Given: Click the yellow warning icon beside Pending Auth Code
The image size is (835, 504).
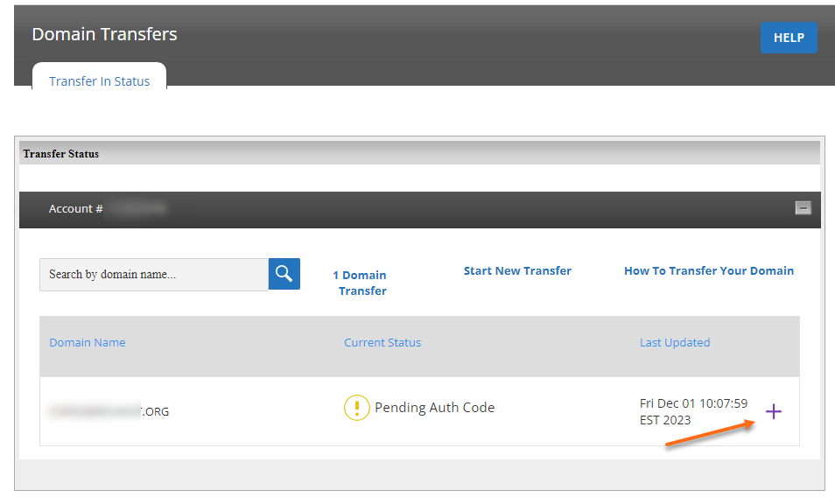Looking at the screenshot, I should coord(356,407).
